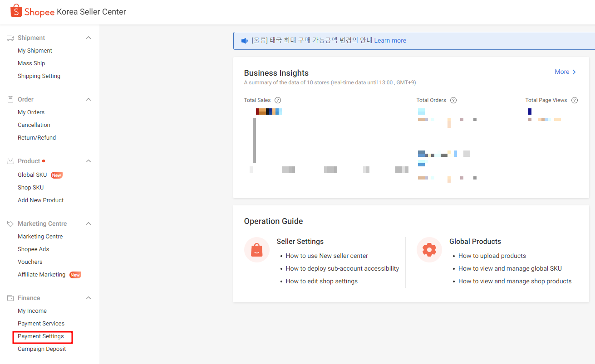Open Campaign Deposit
Screen dimensions: 595x364
click(42, 349)
